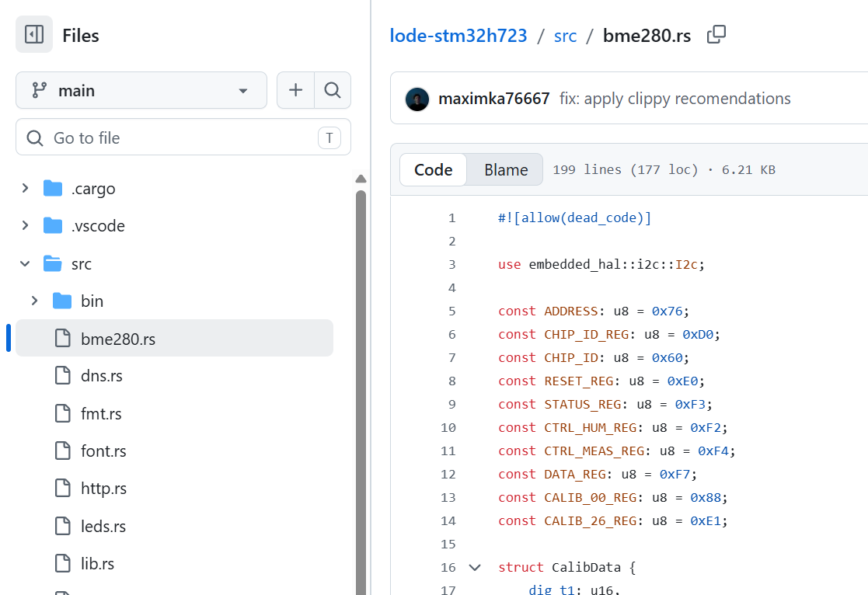
Task: Click the open src folder icon
Action: pyautogui.click(x=53, y=263)
